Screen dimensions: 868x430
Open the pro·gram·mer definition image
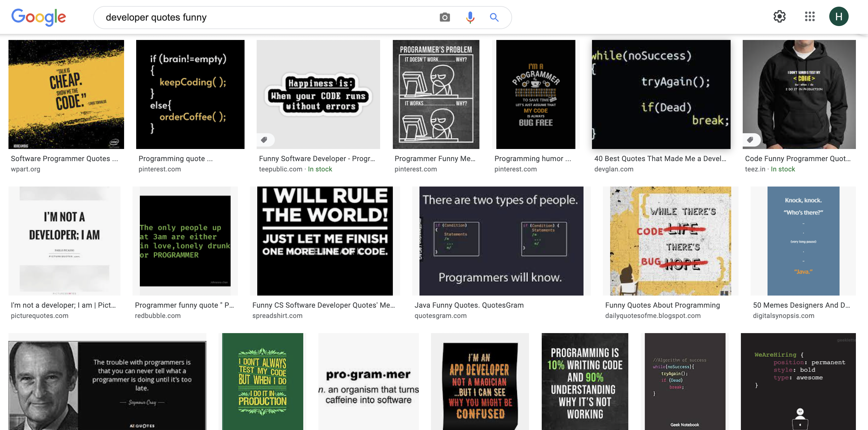tap(368, 381)
